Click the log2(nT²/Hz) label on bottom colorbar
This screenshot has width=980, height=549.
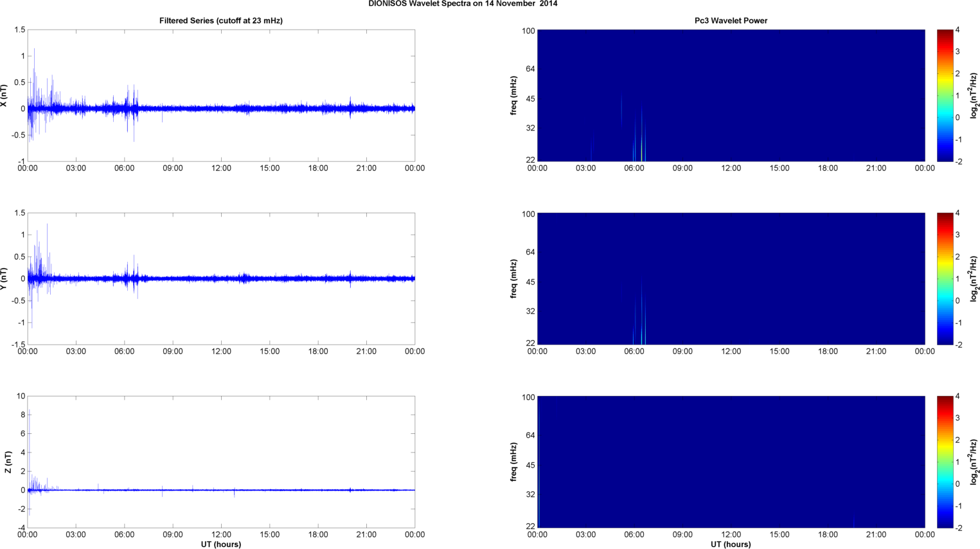pos(974,462)
